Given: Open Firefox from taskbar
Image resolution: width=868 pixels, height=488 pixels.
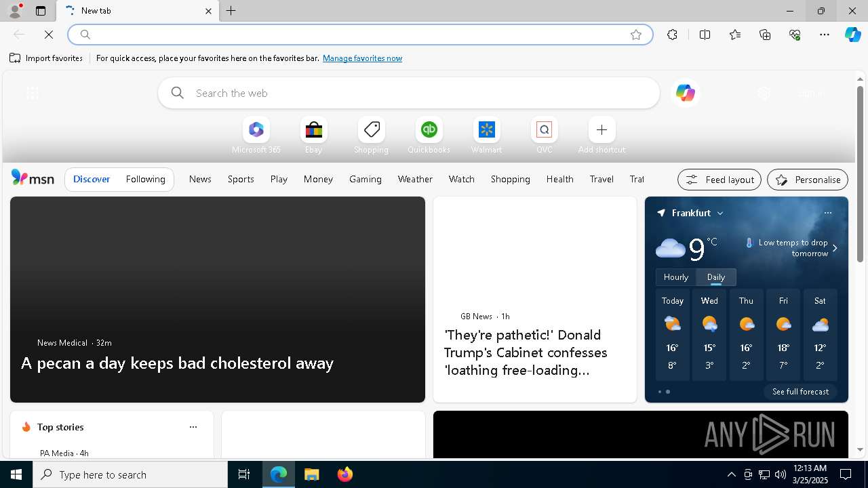Looking at the screenshot, I should (x=344, y=474).
